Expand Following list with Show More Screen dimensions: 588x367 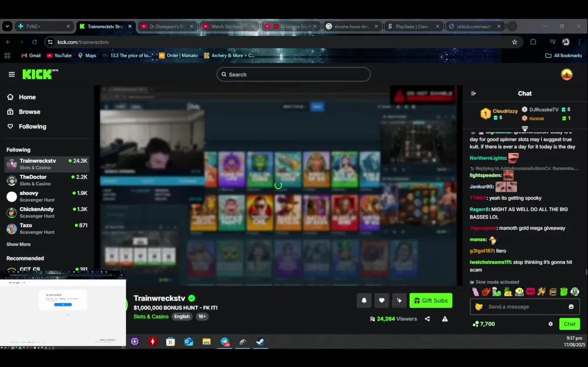coord(18,244)
